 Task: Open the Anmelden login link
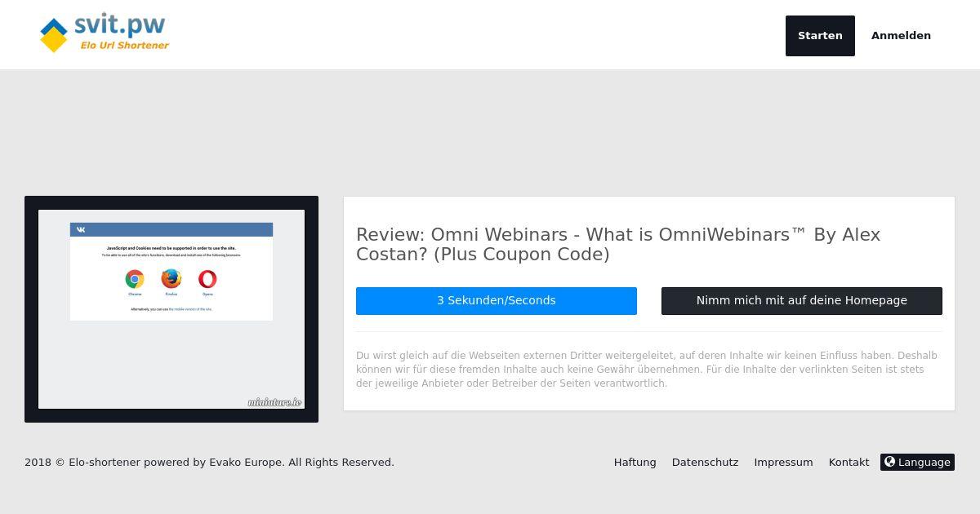[901, 36]
